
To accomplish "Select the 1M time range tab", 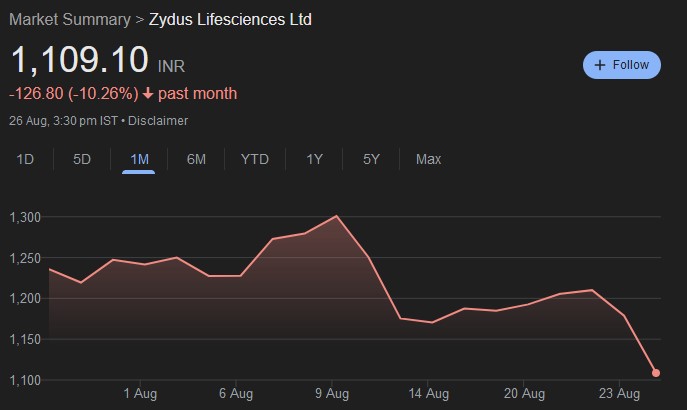I will click(139, 159).
